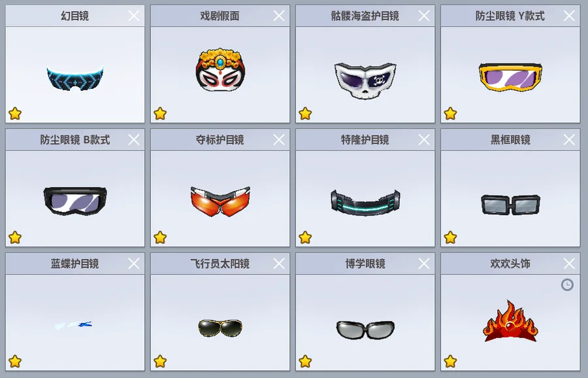Pick the black 防尘眼镜 B款式 goggles

[75, 201]
